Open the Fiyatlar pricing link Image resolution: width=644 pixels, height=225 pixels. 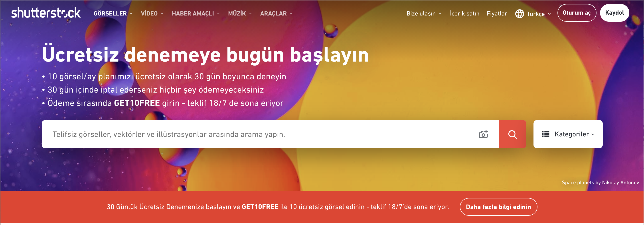tap(497, 14)
